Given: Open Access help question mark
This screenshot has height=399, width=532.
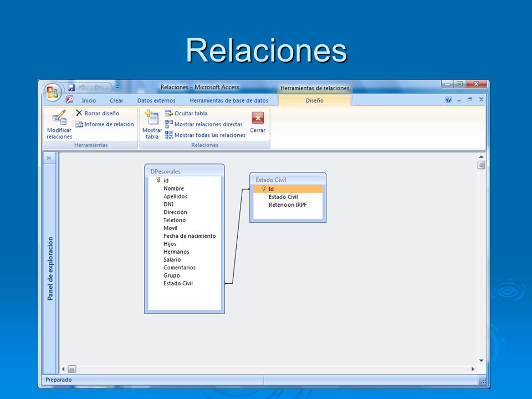Looking at the screenshot, I should click(448, 100).
